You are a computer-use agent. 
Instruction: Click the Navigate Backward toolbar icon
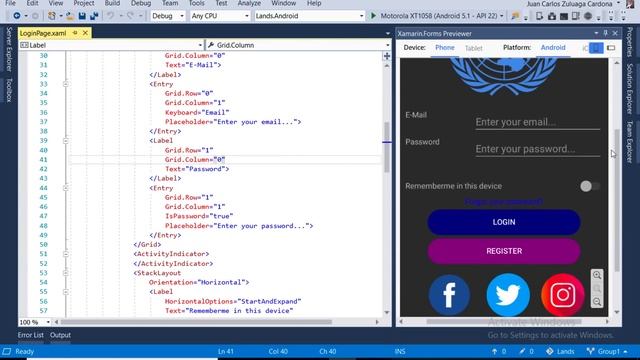pyautogui.click(x=17, y=16)
